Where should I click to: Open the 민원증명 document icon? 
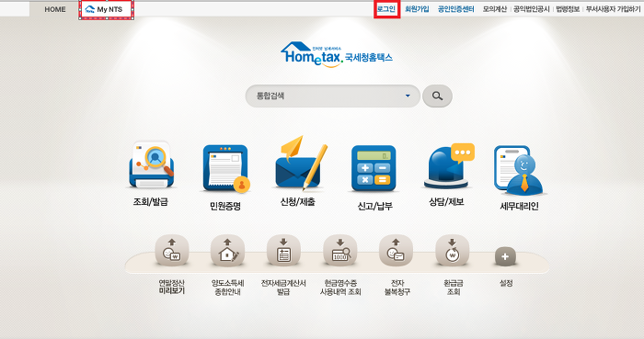tap(226, 168)
